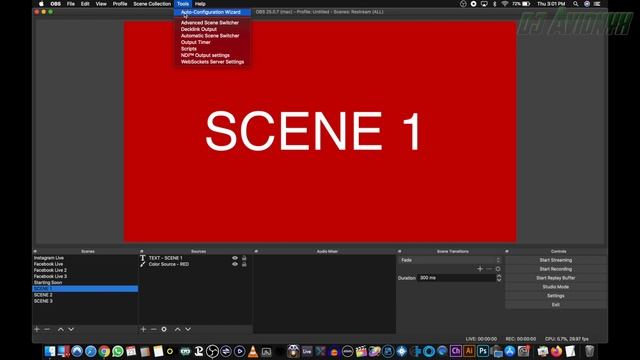Click the Duration 300 ms field
Screen dimensions: 640x360
tap(457, 278)
